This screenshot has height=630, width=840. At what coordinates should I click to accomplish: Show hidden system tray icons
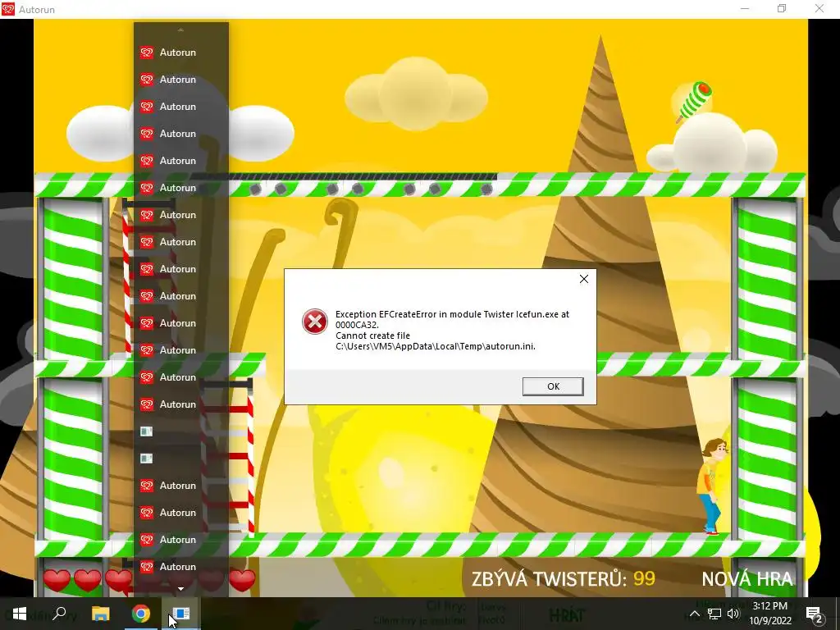point(694,614)
